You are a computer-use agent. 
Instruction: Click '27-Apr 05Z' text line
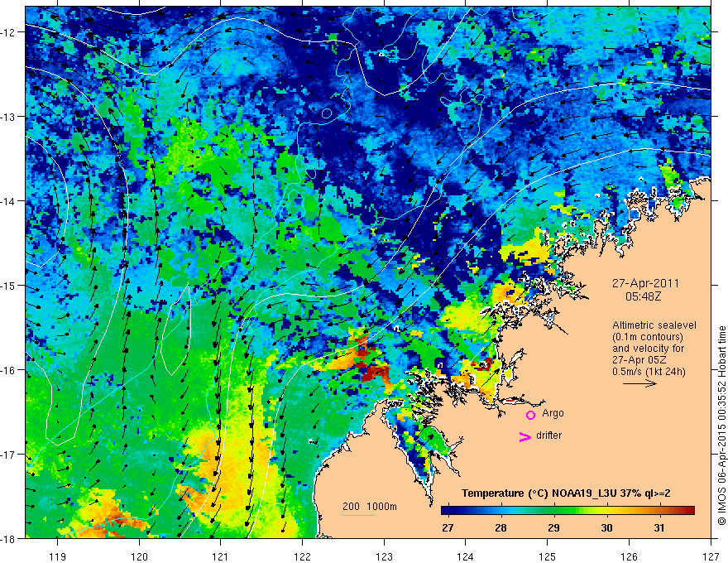point(641,360)
